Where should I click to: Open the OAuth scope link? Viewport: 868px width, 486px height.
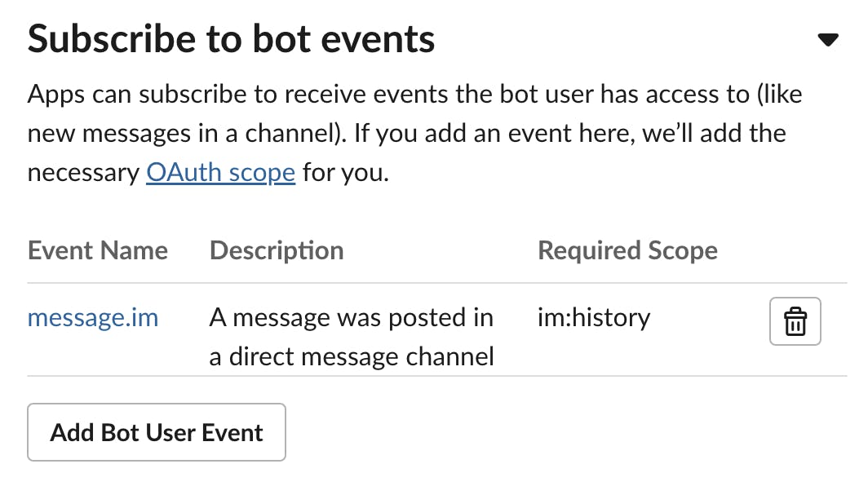221,173
